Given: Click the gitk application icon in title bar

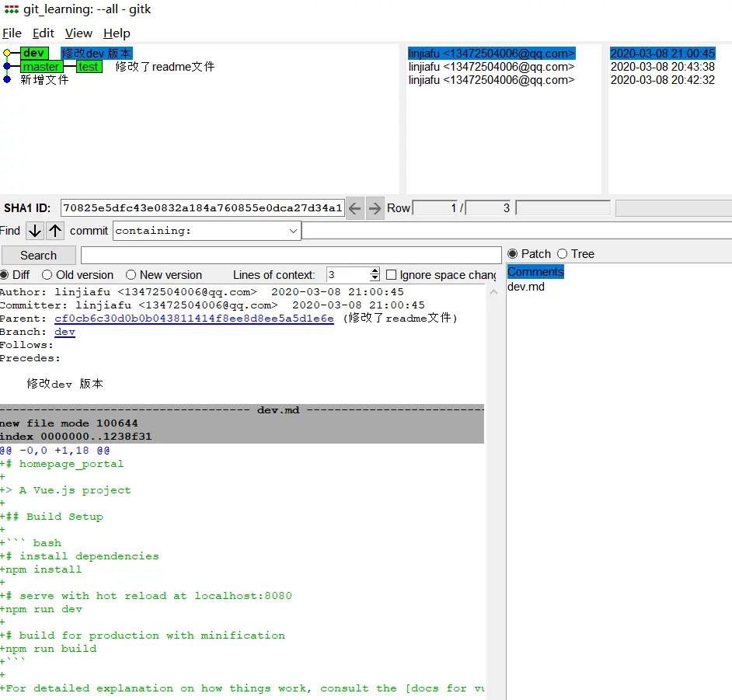Looking at the screenshot, I should (12, 9).
